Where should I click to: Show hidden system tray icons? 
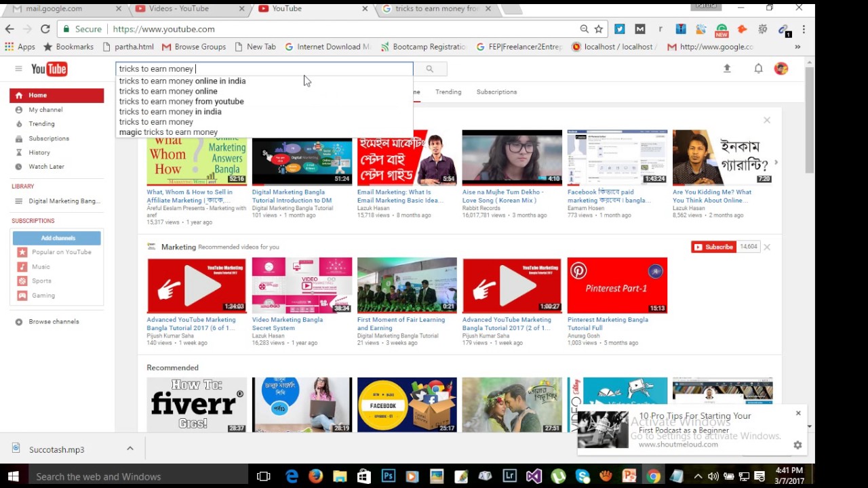tap(698, 476)
